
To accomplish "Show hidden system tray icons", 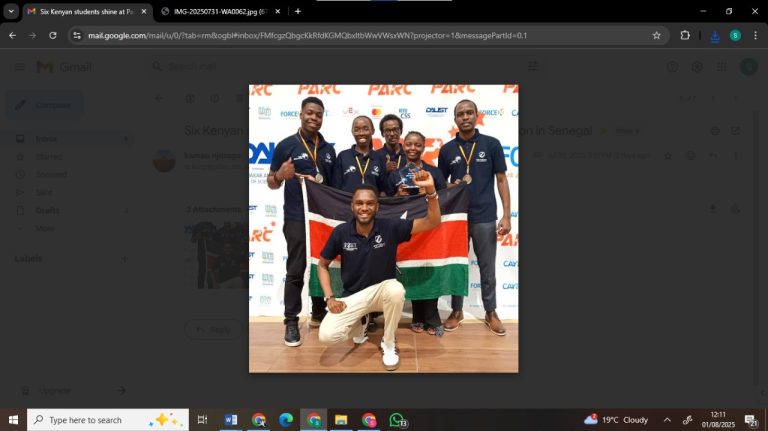I will point(667,420).
